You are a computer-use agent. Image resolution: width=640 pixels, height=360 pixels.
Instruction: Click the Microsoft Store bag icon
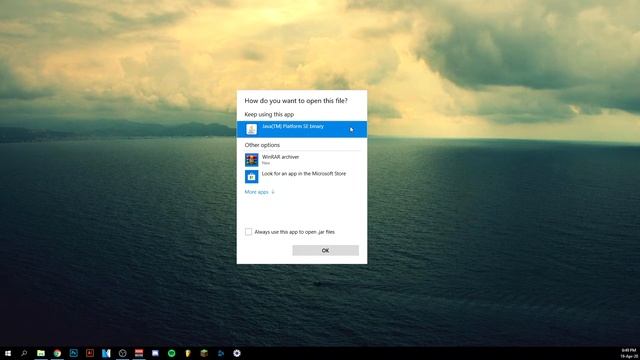point(251,177)
